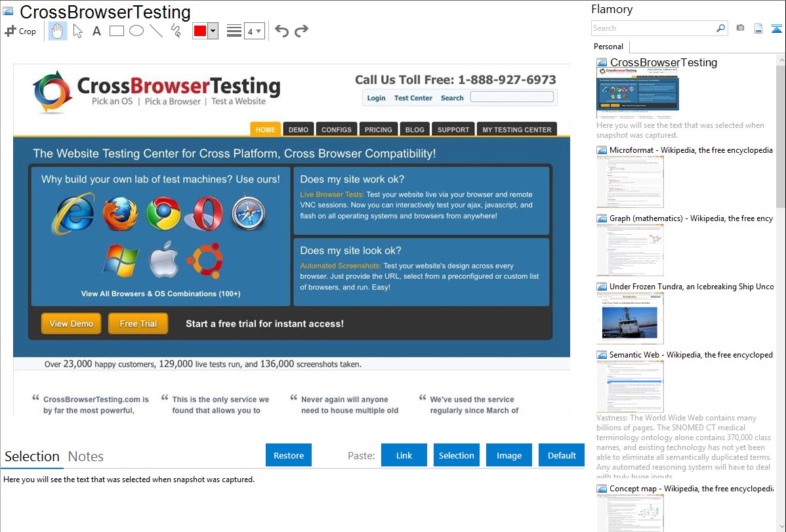786x532 pixels.
Task: Click View All Browsers & OS Combinations link
Action: click(x=161, y=294)
